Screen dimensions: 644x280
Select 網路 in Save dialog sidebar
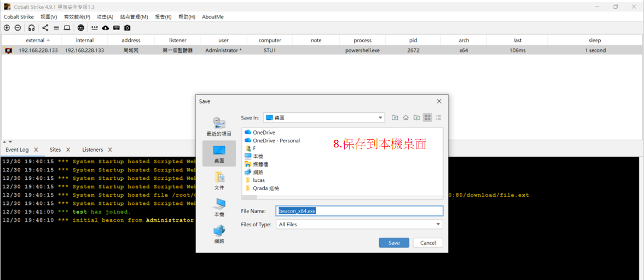click(219, 235)
